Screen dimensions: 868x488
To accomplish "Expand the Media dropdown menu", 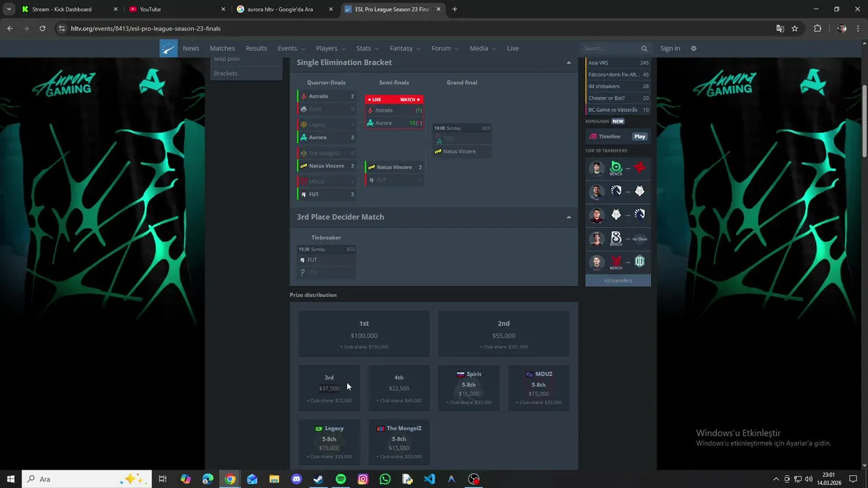I will 483,48.
